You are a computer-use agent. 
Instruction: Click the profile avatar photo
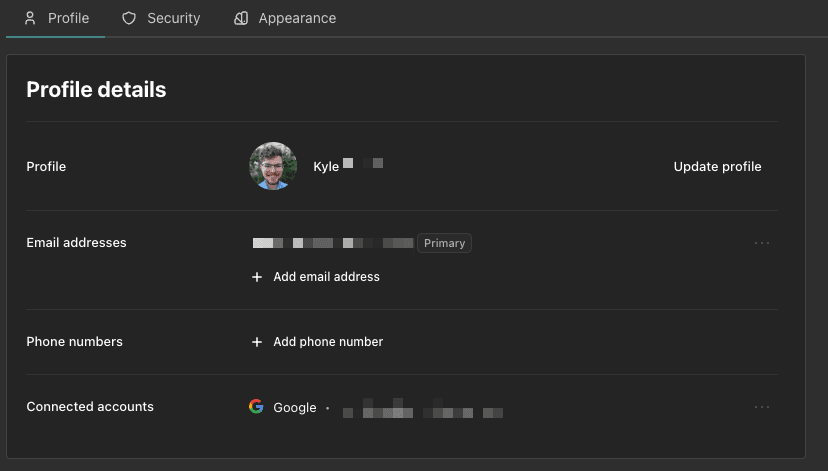[x=273, y=166]
